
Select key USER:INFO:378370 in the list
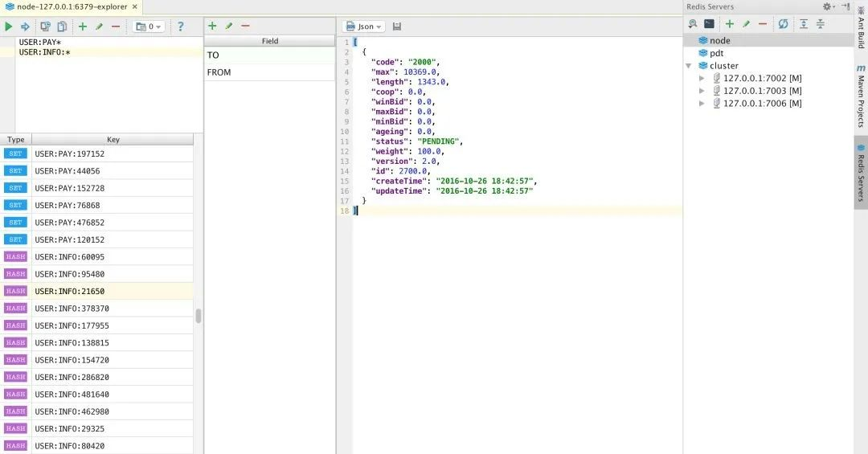pos(72,309)
